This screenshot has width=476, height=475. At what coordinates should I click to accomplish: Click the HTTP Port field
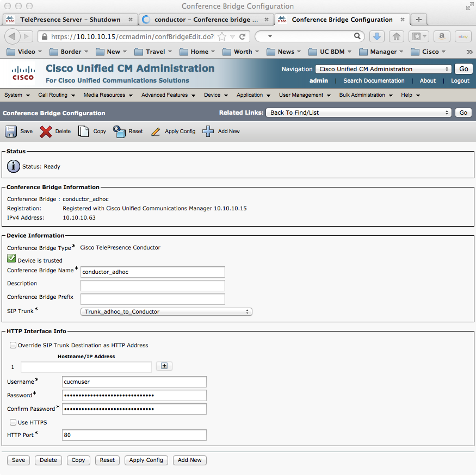[x=134, y=435]
